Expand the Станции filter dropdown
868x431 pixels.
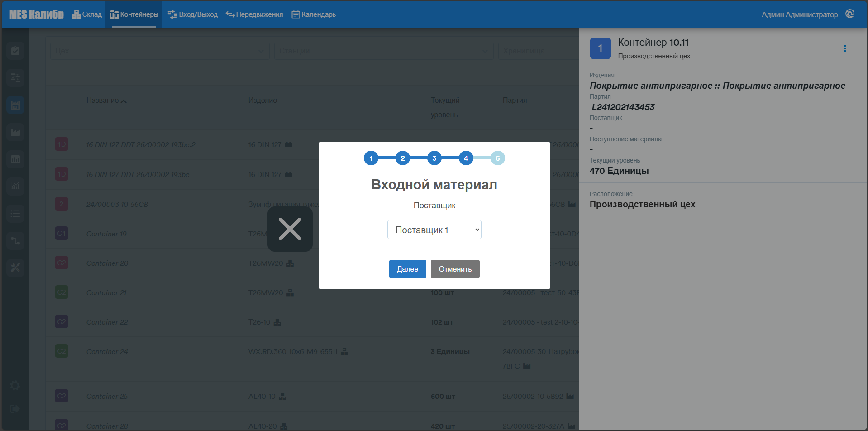384,51
